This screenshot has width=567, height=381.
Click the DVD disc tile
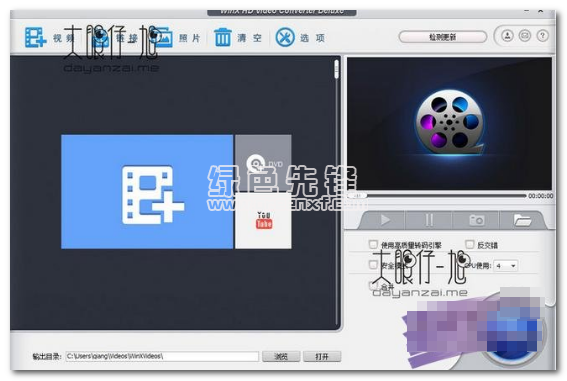coord(263,163)
